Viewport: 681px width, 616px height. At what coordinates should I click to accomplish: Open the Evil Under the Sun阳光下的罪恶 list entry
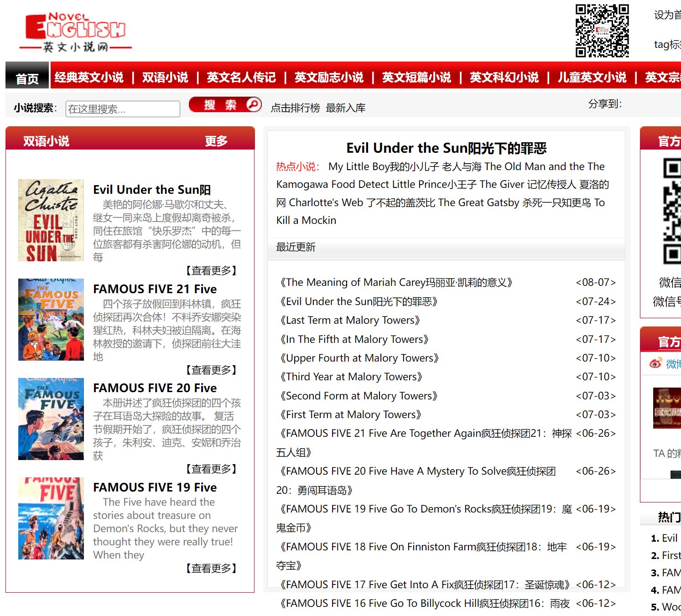click(359, 301)
